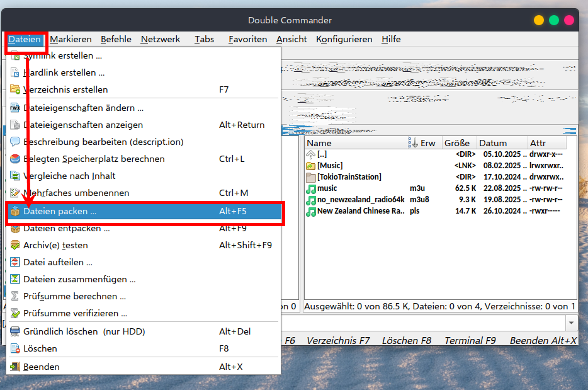This screenshot has height=390, width=588.
Task: Click the Löschen trash icon in menu
Action: (x=15, y=348)
